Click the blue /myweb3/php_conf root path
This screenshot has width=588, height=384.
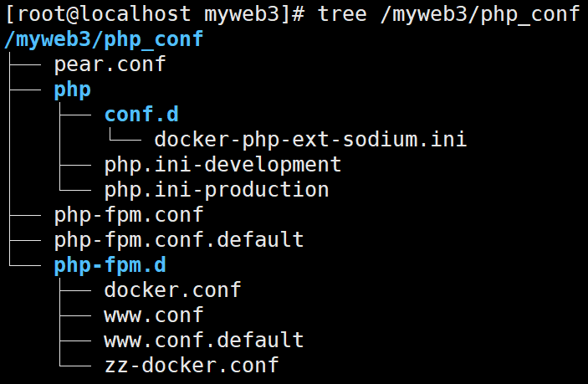pyautogui.click(x=104, y=39)
